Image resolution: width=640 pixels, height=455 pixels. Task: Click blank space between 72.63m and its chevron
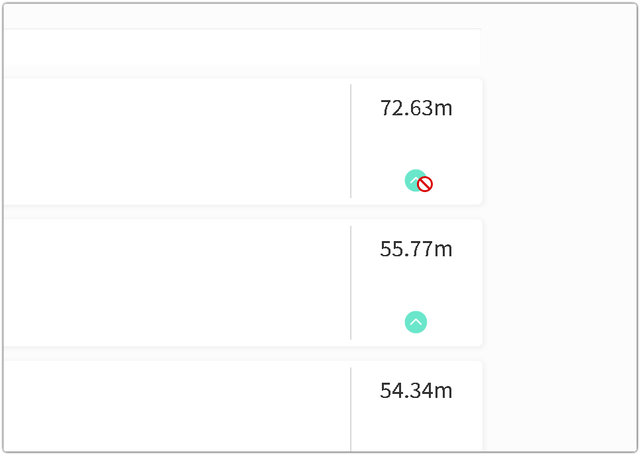pyautogui.click(x=416, y=142)
